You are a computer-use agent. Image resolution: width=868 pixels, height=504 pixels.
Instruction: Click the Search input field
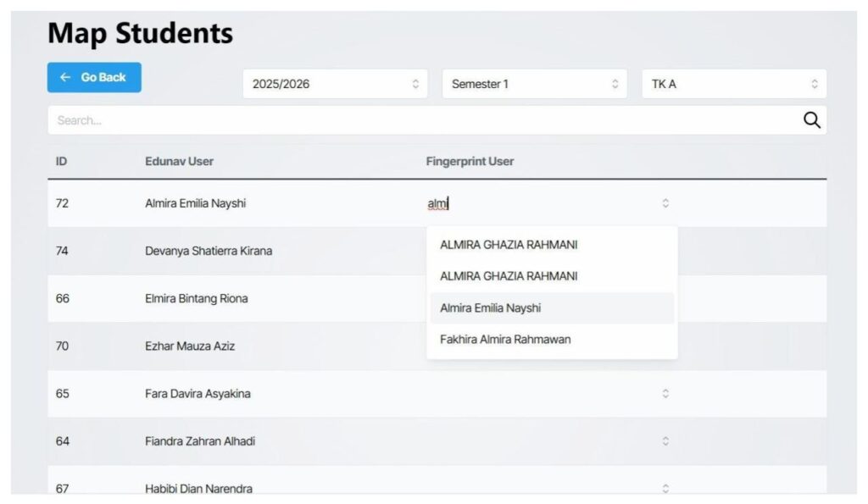point(424,120)
